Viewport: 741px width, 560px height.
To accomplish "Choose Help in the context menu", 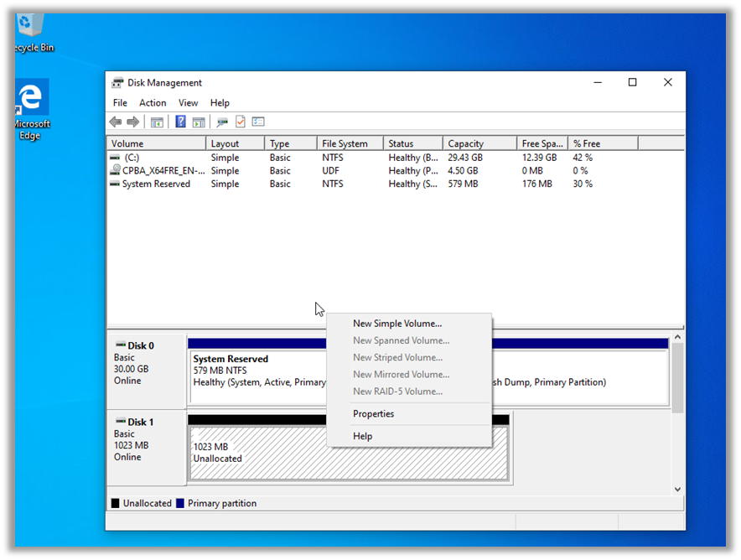I will click(x=409, y=436).
